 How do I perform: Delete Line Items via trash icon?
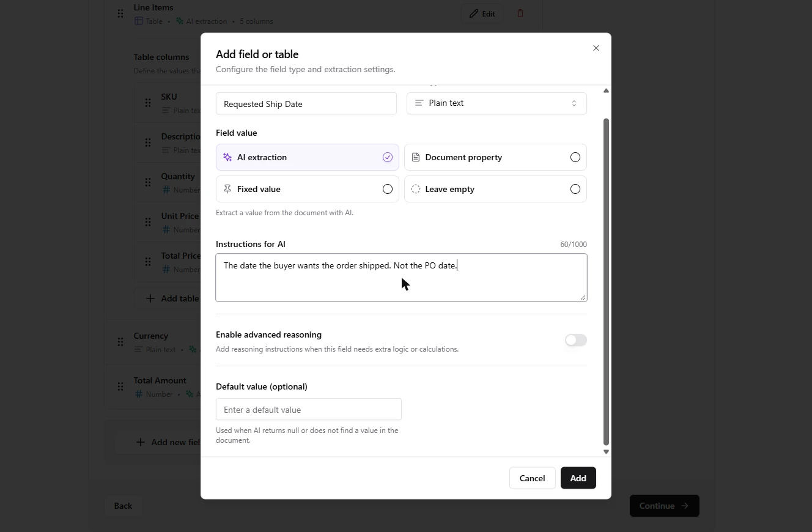tap(520, 13)
